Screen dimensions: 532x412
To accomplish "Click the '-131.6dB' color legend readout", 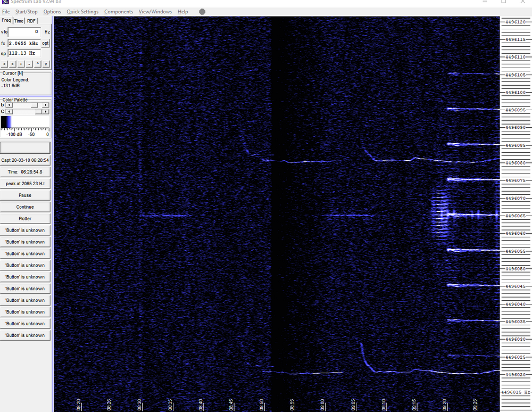I will click(11, 86).
